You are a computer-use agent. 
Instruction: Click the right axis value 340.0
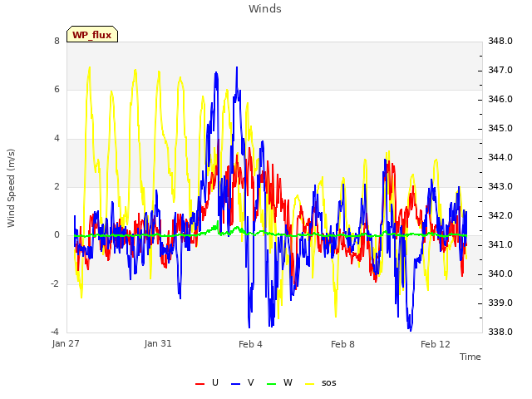click(x=500, y=273)
